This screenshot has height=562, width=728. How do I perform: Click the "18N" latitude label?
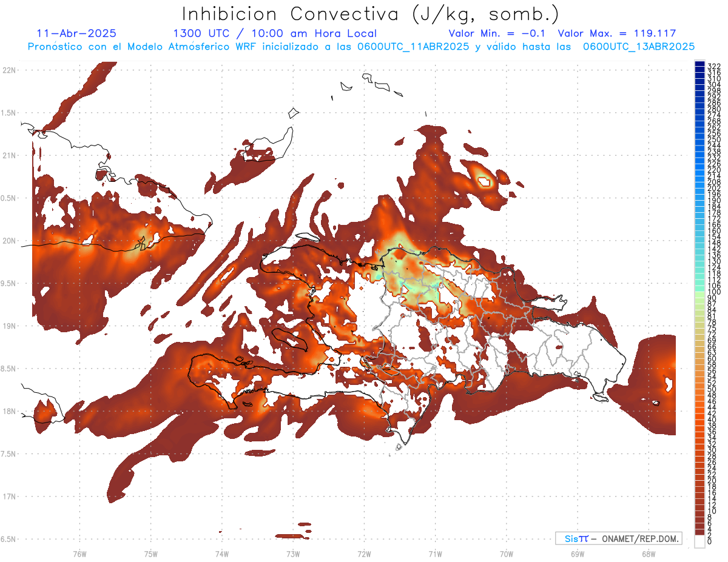pos(9,411)
